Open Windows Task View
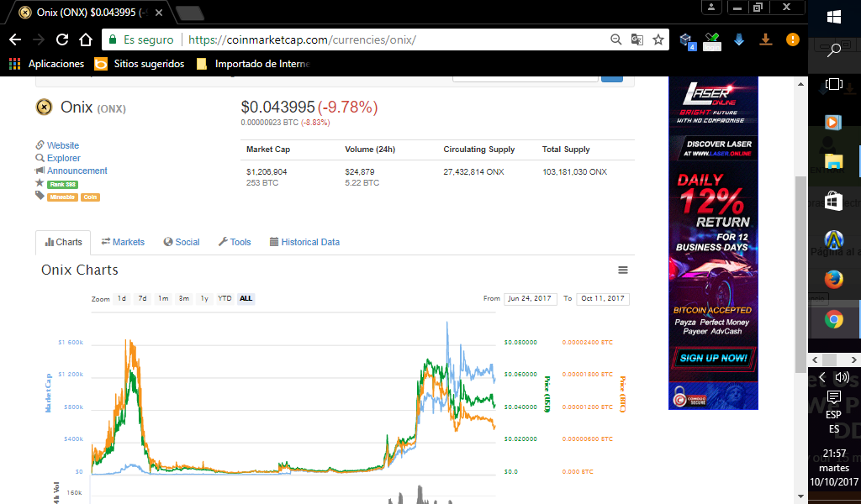The width and height of the screenshot is (861, 504). pos(834,84)
